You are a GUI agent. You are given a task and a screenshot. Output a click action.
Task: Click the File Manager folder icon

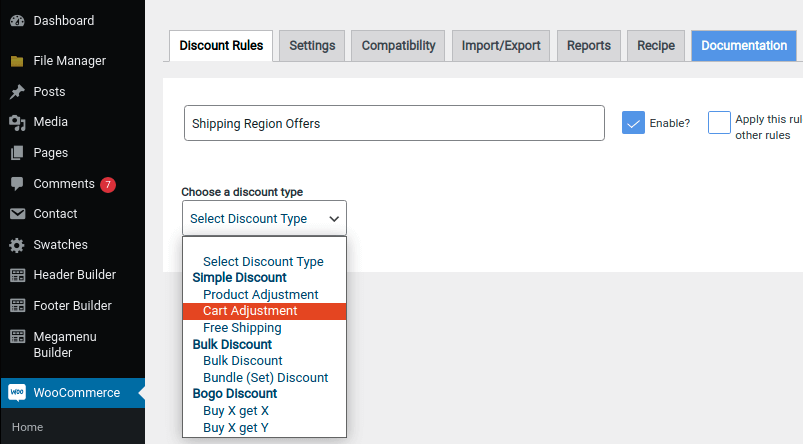[x=17, y=61]
